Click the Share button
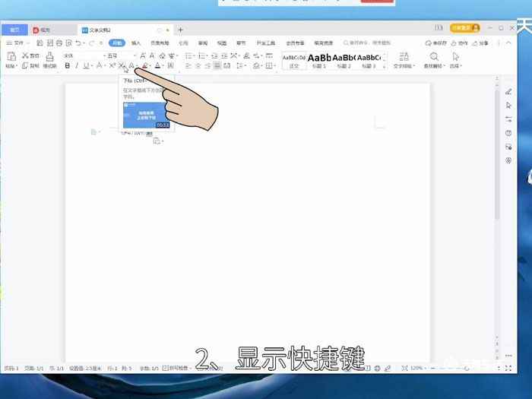 [x=480, y=43]
